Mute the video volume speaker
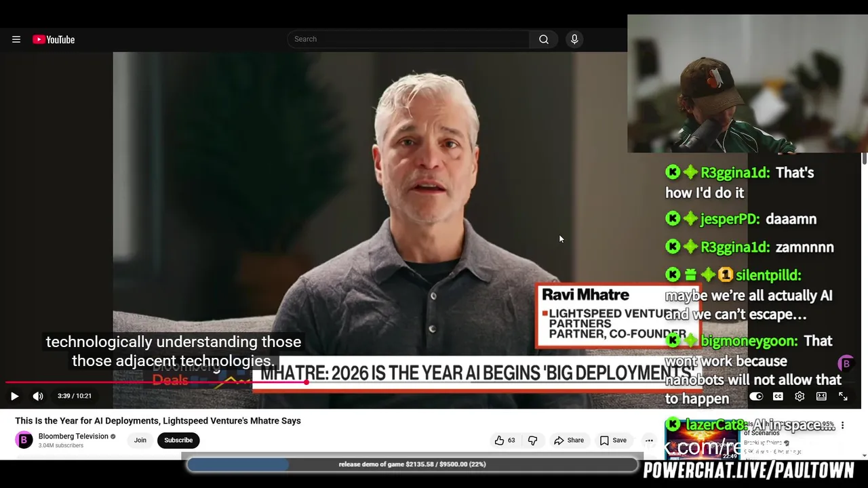The height and width of the screenshot is (488, 868). (38, 396)
